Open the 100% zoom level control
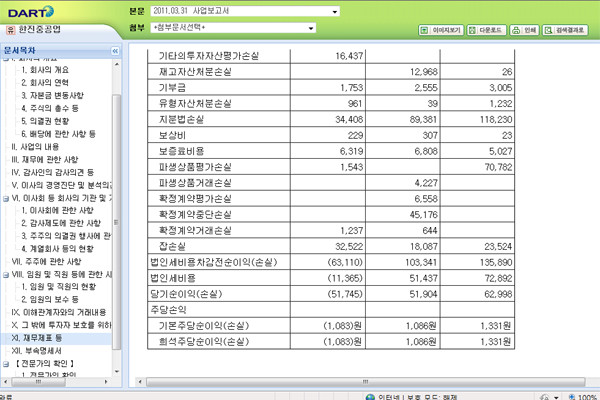This screenshot has height=400, width=600. [x=582, y=397]
